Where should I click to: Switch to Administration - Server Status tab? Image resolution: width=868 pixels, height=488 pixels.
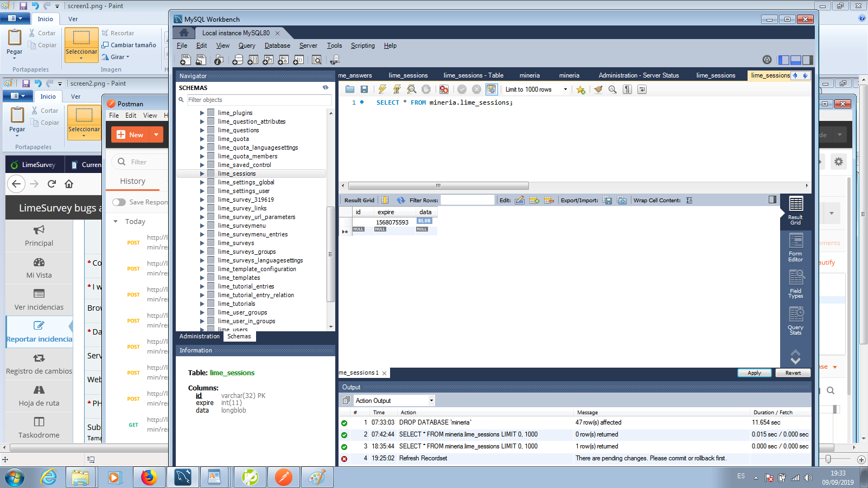tap(639, 75)
